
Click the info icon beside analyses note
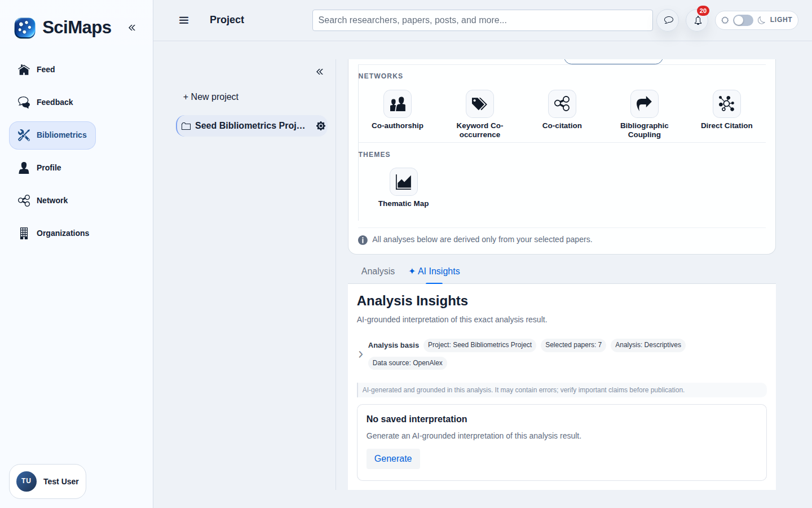pos(363,240)
